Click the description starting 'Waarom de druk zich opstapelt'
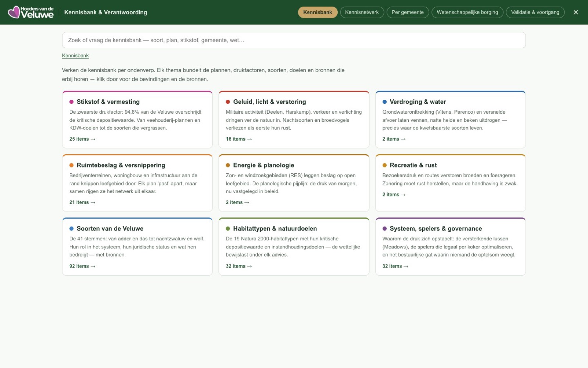This screenshot has height=368, width=588. [449, 247]
